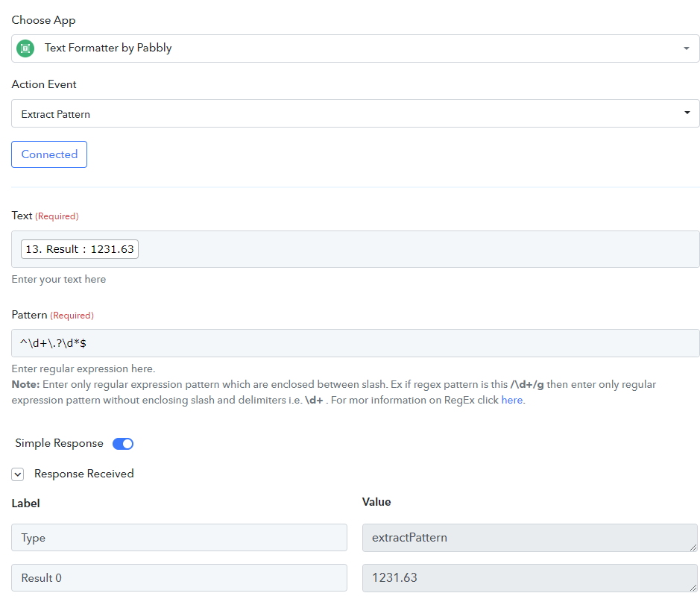This screenshot has height=596, width=700.
Task: Click the 'Enter your text here' hint
Action: (x=59, y=279)
